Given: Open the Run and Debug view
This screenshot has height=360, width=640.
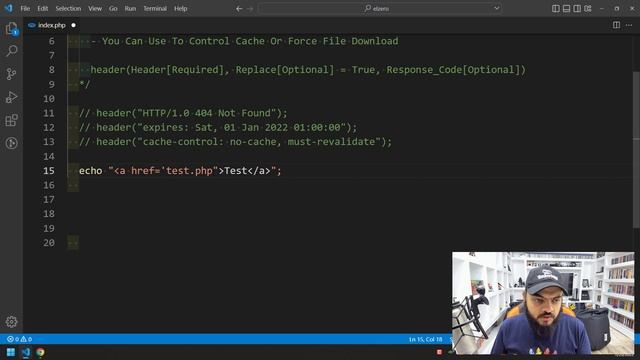Looking at the screenshot, I should click(11, 97).
